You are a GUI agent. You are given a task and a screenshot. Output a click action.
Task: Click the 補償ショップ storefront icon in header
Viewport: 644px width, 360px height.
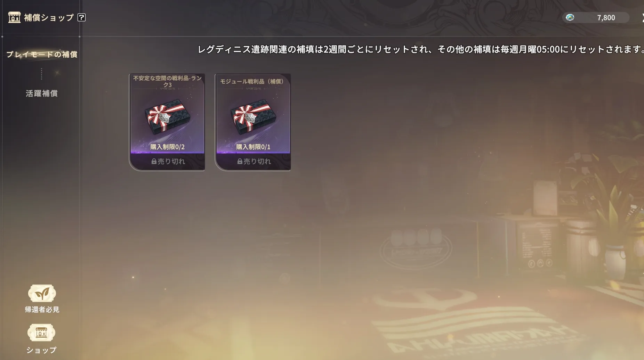click(x=14, y=17)
